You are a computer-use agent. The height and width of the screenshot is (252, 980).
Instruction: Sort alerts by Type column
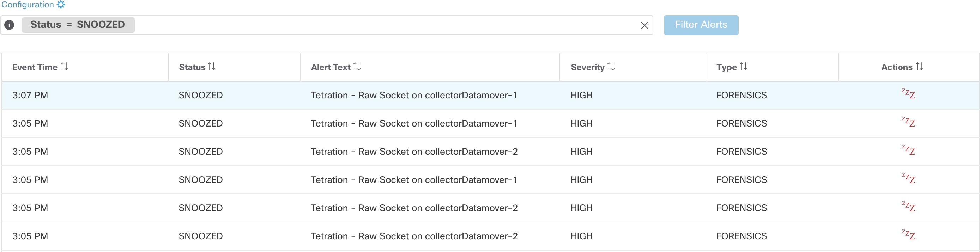[744, 67]
